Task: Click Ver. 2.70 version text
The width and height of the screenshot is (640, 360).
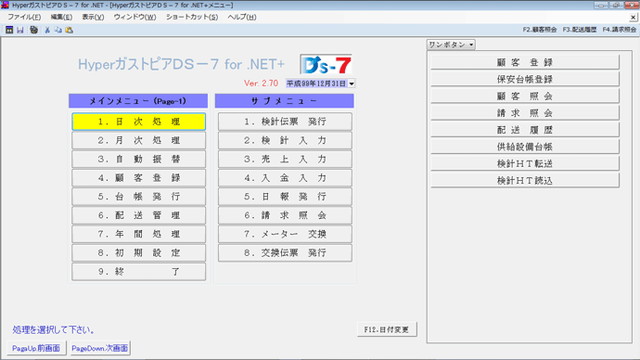Action: point(261,83)
